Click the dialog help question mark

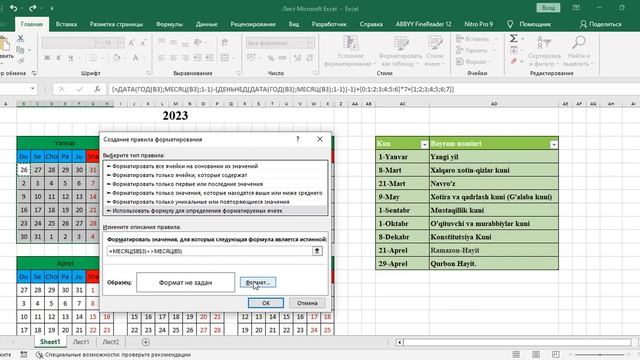(x=298, y=139)
